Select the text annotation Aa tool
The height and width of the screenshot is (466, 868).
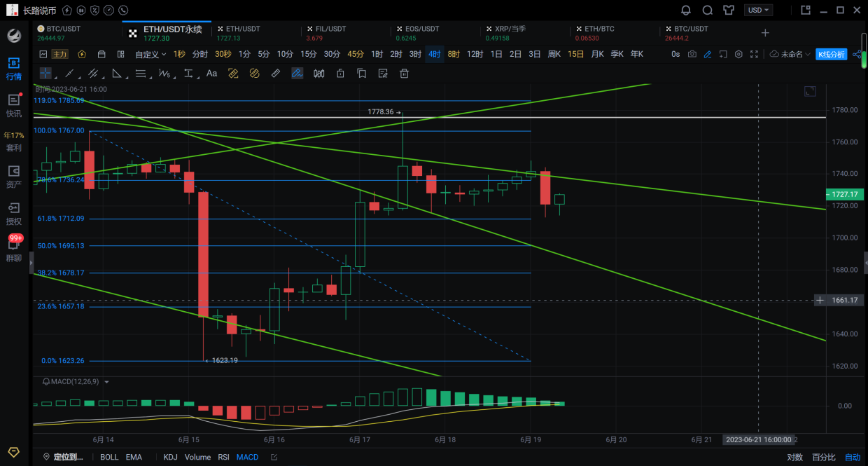tap(211, 73)
